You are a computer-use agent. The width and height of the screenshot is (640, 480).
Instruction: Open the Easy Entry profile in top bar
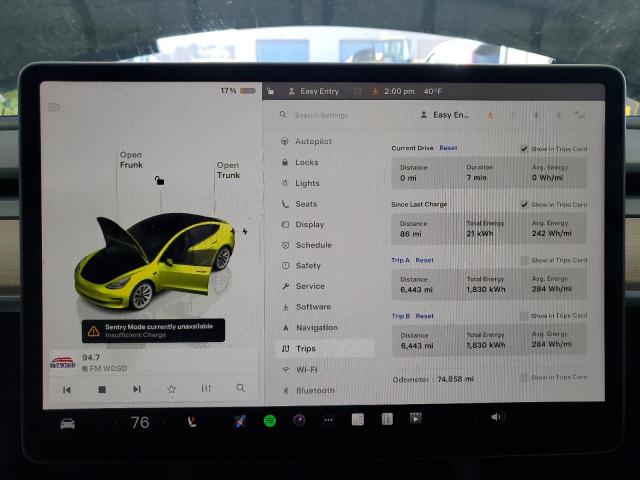click(314, 91)
